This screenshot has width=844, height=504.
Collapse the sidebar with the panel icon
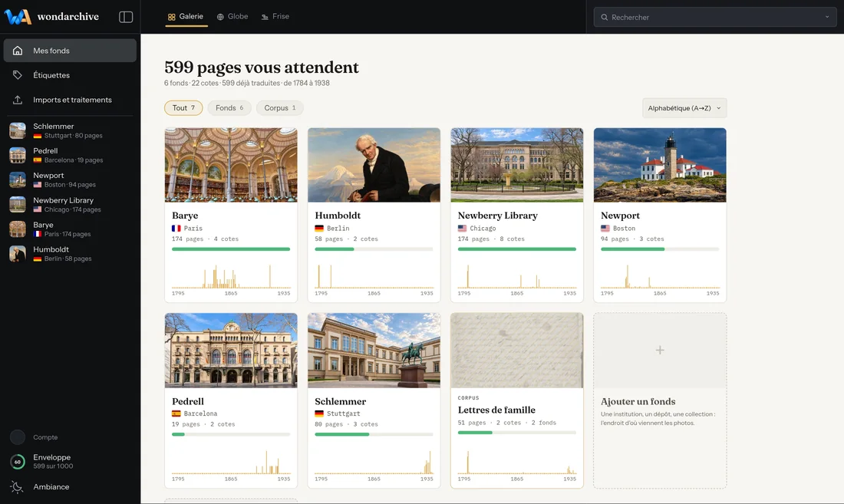tap(125, 17)
